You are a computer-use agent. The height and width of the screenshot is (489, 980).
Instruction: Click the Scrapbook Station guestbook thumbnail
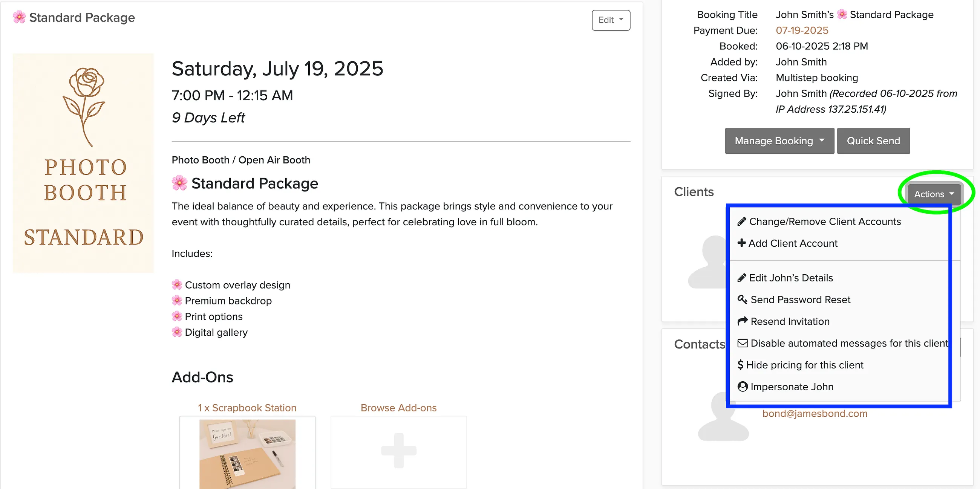247,453
